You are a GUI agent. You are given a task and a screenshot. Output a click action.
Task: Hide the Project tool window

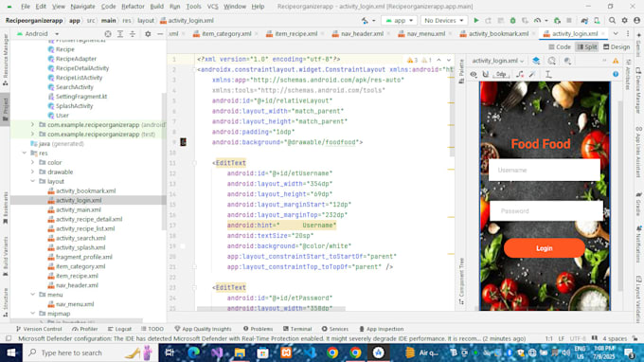coord(160,34)
